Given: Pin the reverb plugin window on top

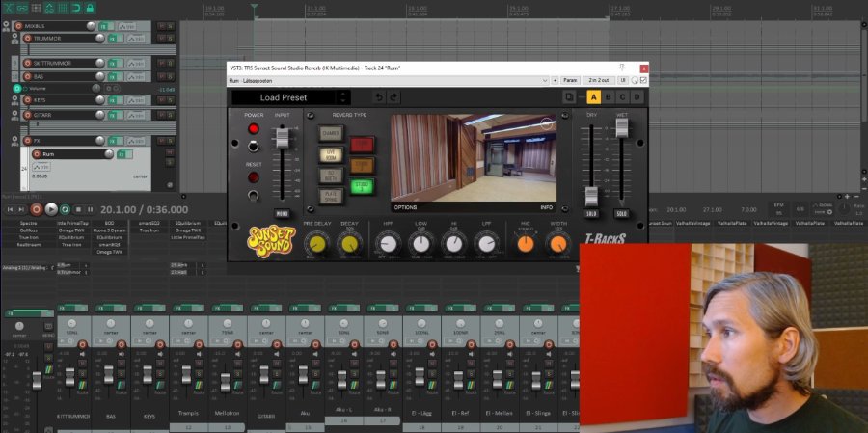Looking at the screenshot, I should (622, 68).
